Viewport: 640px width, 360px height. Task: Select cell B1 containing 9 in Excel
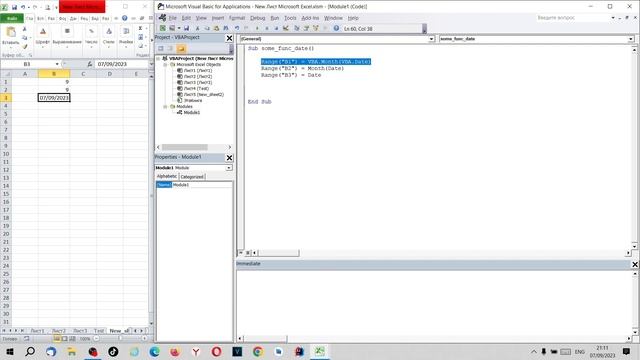point(54,82)
